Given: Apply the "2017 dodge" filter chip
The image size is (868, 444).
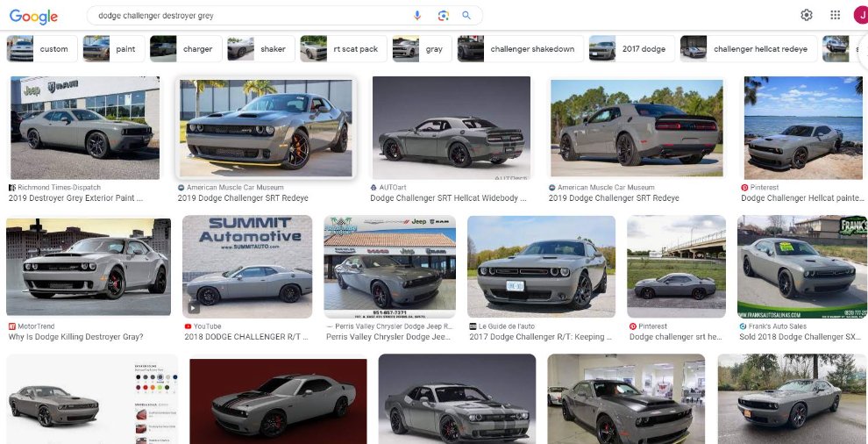Looking at the screenshot, I should click(x=629, y=49).
